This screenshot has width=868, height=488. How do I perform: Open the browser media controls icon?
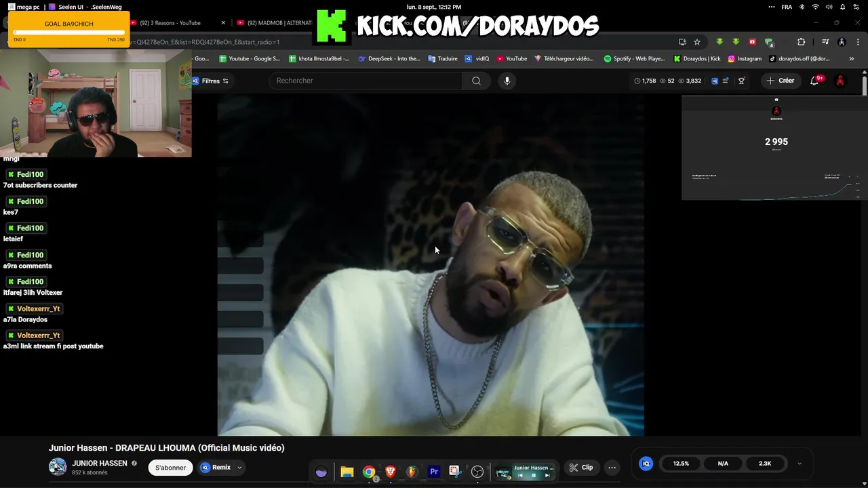pyautogui.click(x=825, y=42)
